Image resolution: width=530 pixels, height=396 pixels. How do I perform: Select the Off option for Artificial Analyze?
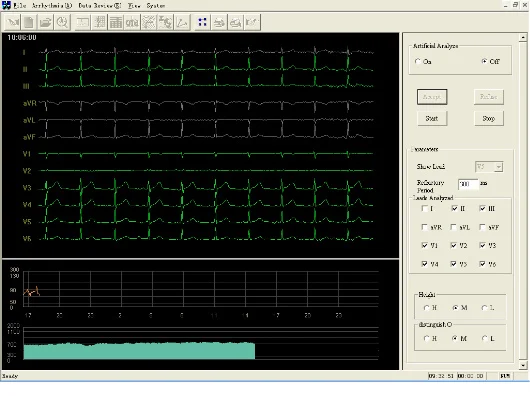point(484,61)
